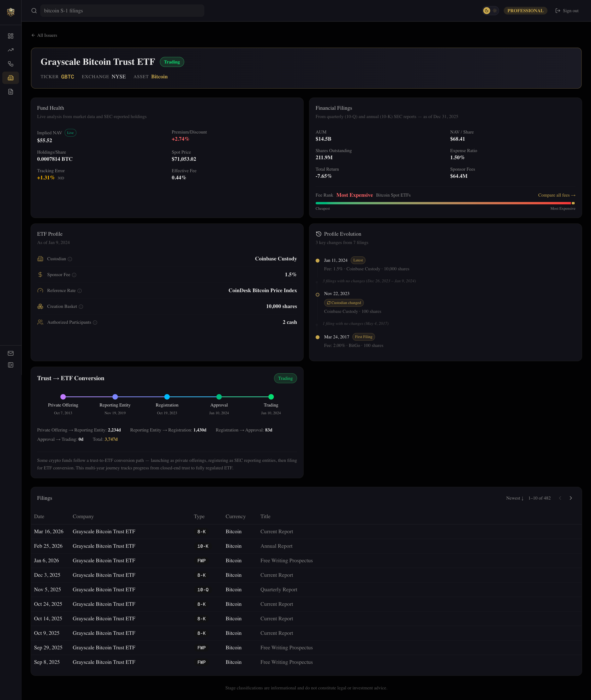Click the Live badge next to Implied NAV
The height and width of the screenshot is (700, 591).
[x=70, y=133]
